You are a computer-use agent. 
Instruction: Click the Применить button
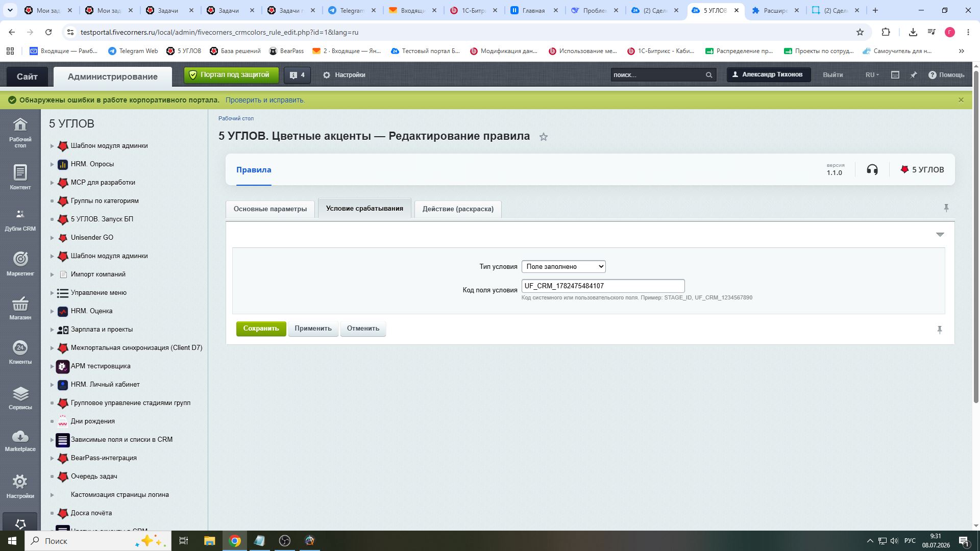click(313, 329)
